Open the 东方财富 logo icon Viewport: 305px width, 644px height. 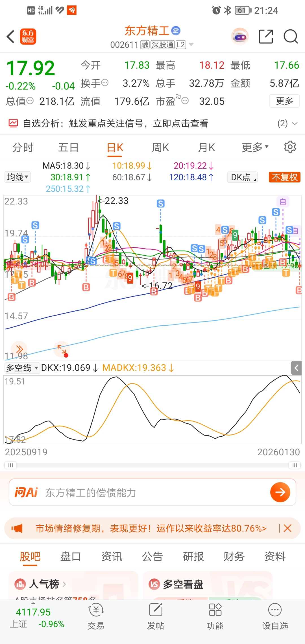[28, 37]
